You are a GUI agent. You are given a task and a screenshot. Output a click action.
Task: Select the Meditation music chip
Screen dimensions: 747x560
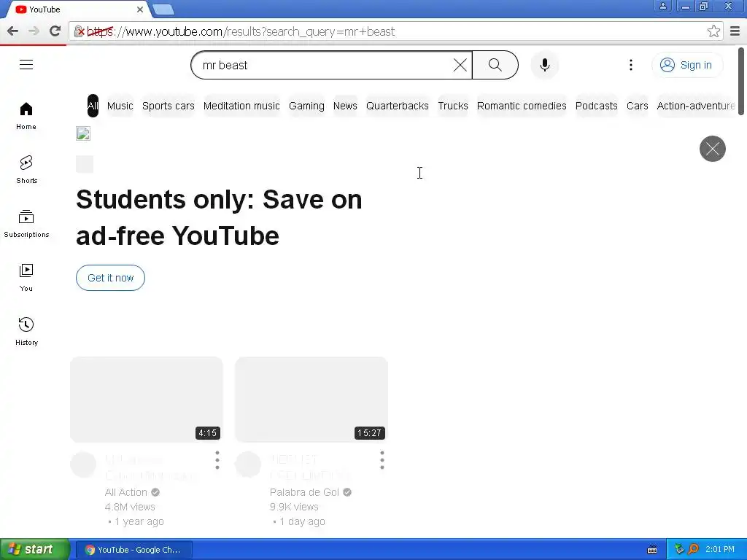[x=241, y=106]
